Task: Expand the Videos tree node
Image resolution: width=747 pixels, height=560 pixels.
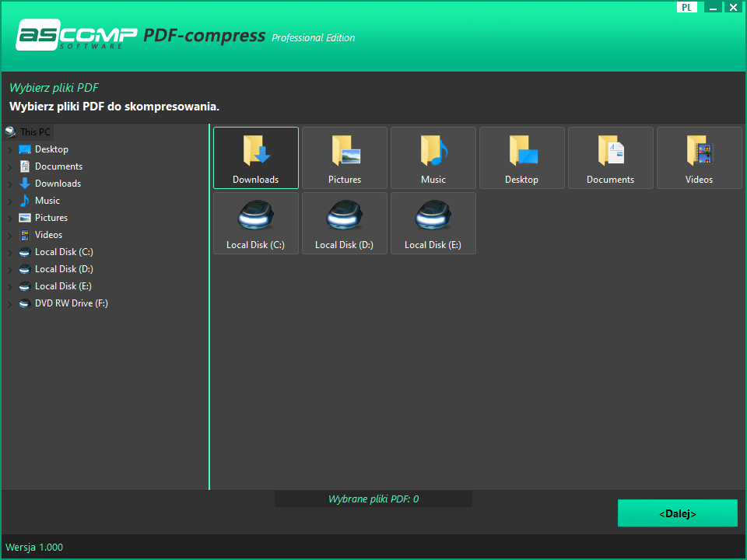Action: [9, 236]
